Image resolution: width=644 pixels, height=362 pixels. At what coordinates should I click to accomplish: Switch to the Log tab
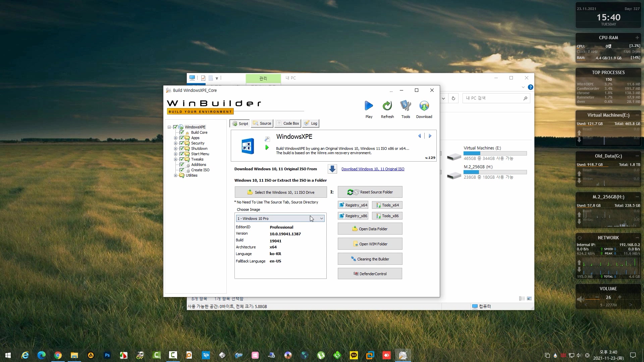311,123
